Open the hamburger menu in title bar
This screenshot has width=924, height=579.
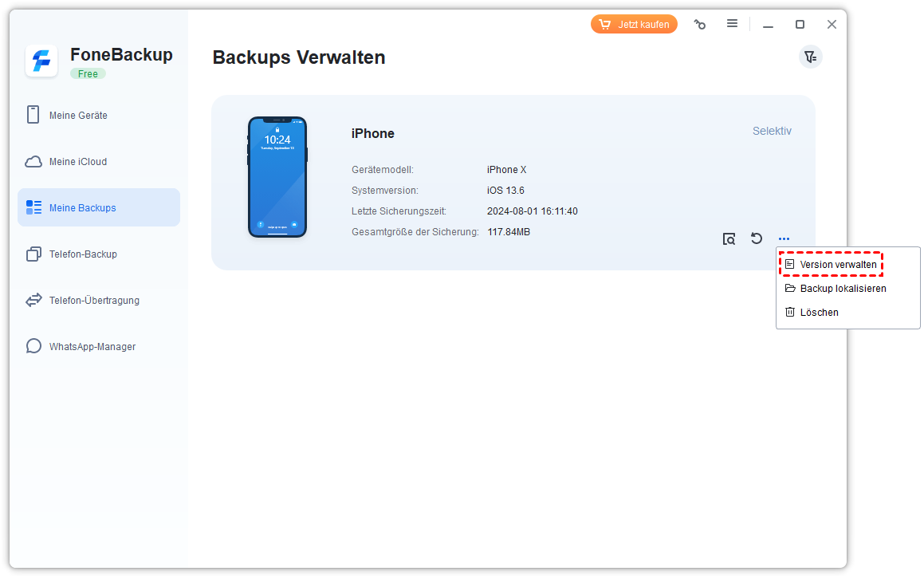[x=732, y=24]
